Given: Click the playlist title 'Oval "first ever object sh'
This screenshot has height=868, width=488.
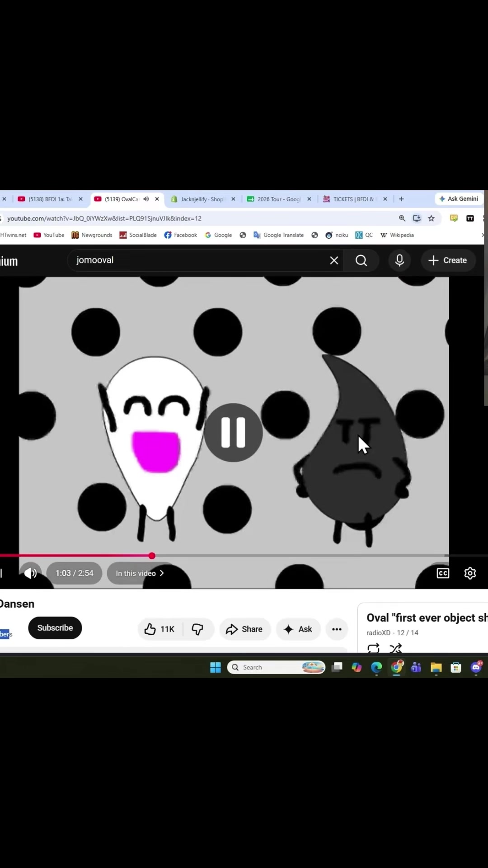Looking at the screenshot, I should click(427, 618).
